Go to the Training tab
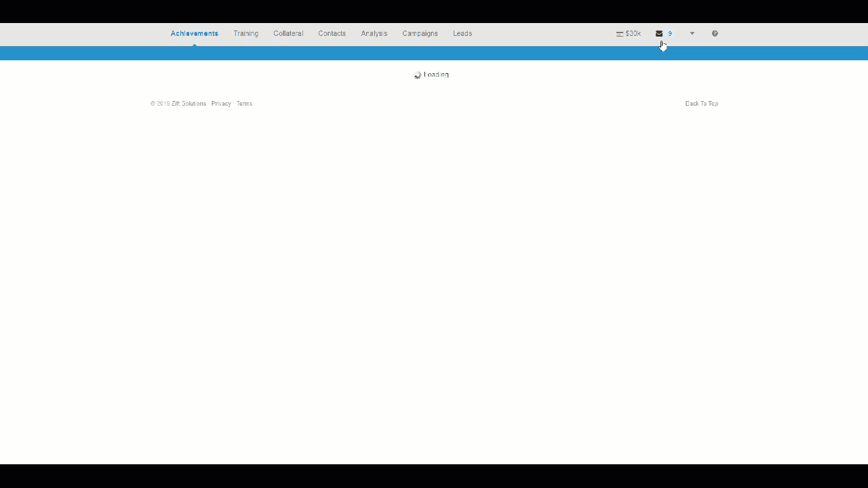The height and width of the screenshot is (488, 868). click(246, 33)
